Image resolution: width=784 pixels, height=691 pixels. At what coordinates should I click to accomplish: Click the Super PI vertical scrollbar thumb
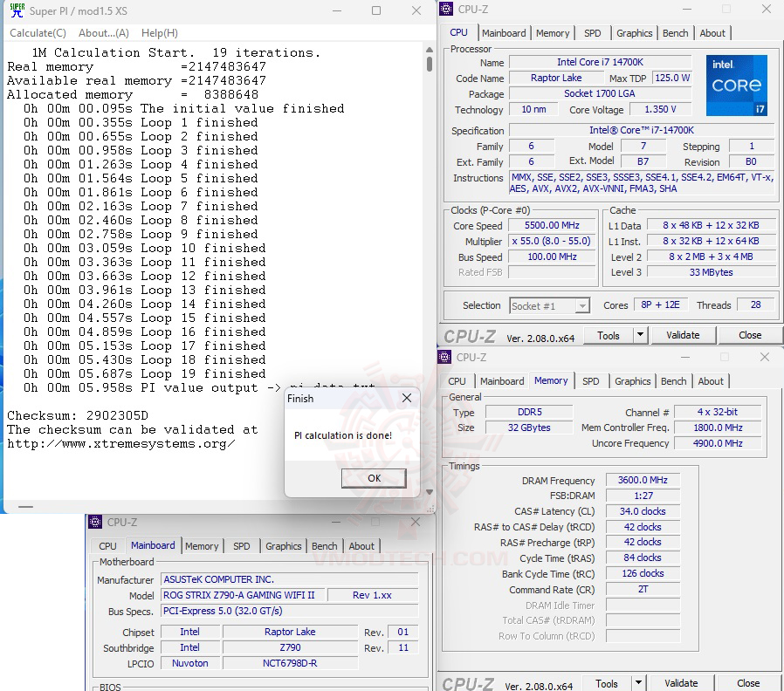[x=429, y=64]
